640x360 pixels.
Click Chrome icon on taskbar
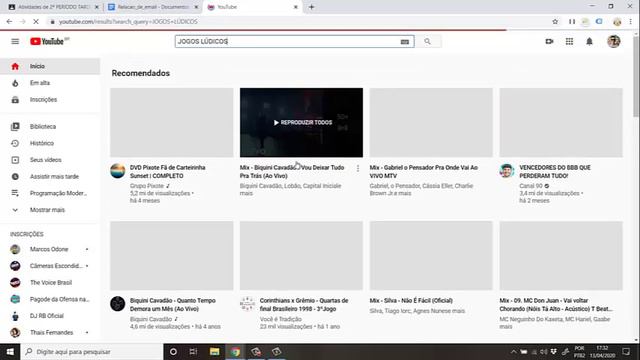236,351
